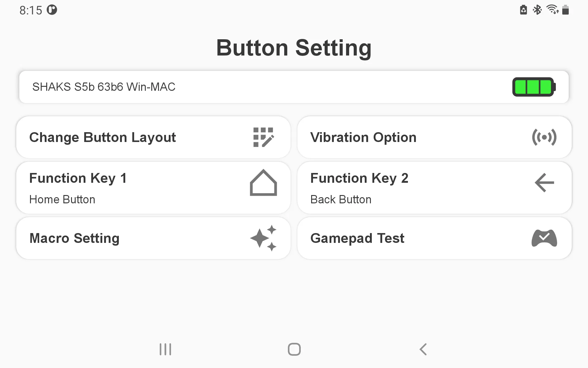Tap the sparkle stars Macro icon
This screenshot has height=368, width=588.
(263, 238)
